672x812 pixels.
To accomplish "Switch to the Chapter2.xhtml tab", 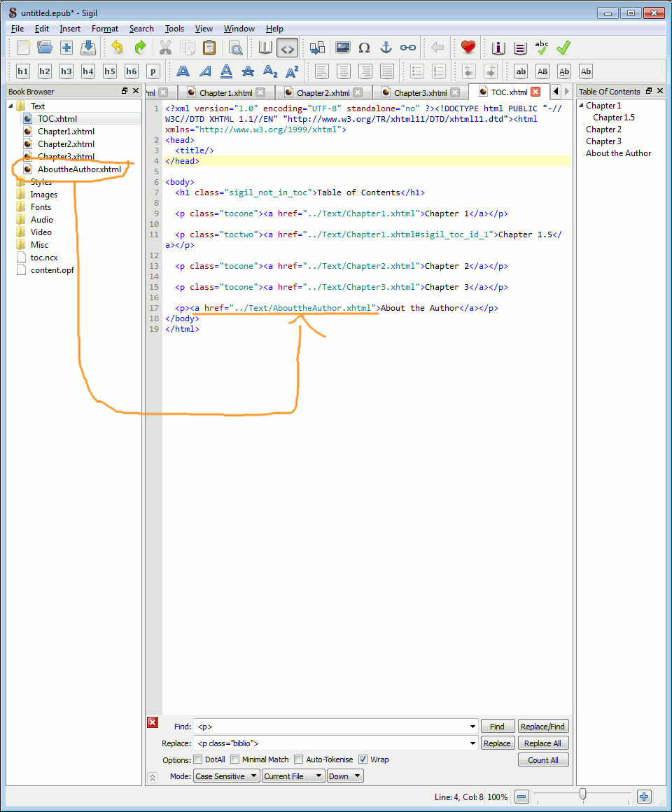I will pos(323,92).
